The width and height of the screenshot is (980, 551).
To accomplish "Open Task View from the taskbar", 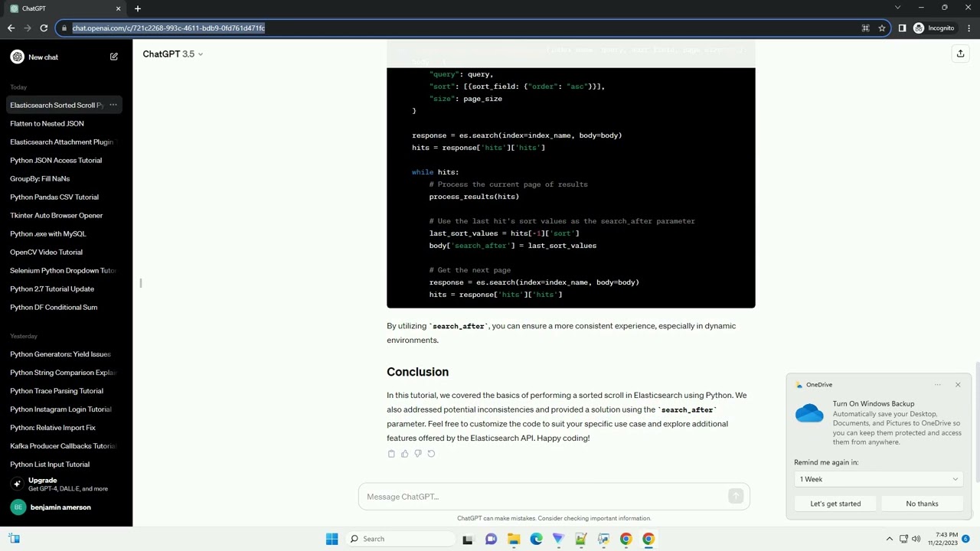I will pyautogui.click(x=468, y=539).
